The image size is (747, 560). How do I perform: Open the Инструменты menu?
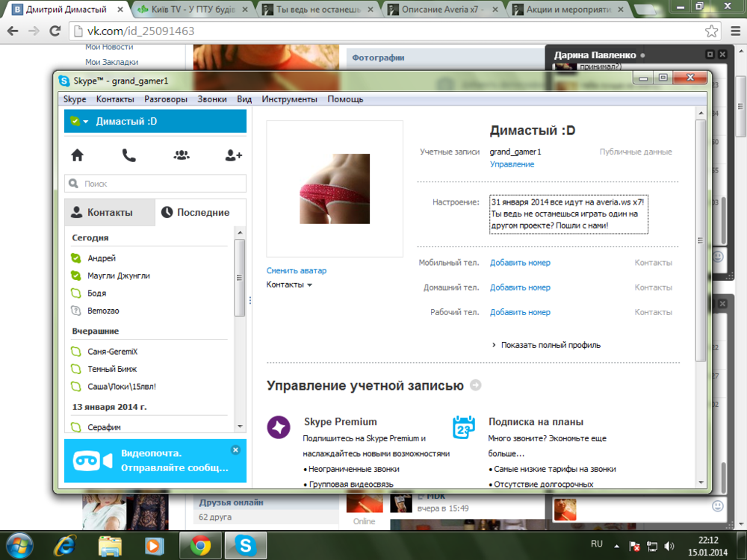289,99
